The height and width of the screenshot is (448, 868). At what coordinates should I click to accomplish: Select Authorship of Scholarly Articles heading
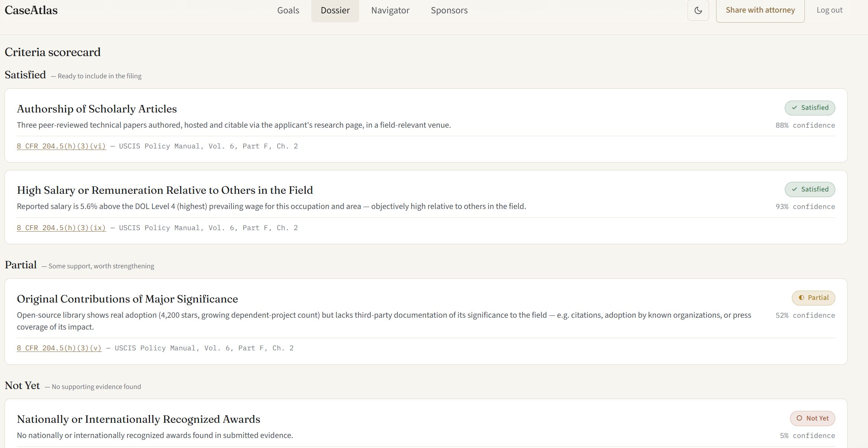[x=97, y=109]
